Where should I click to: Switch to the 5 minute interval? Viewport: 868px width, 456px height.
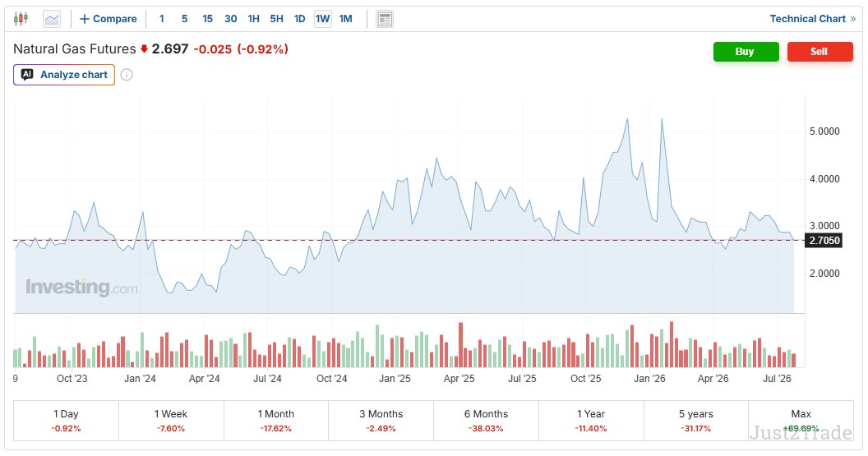click(x=184, y=19)
